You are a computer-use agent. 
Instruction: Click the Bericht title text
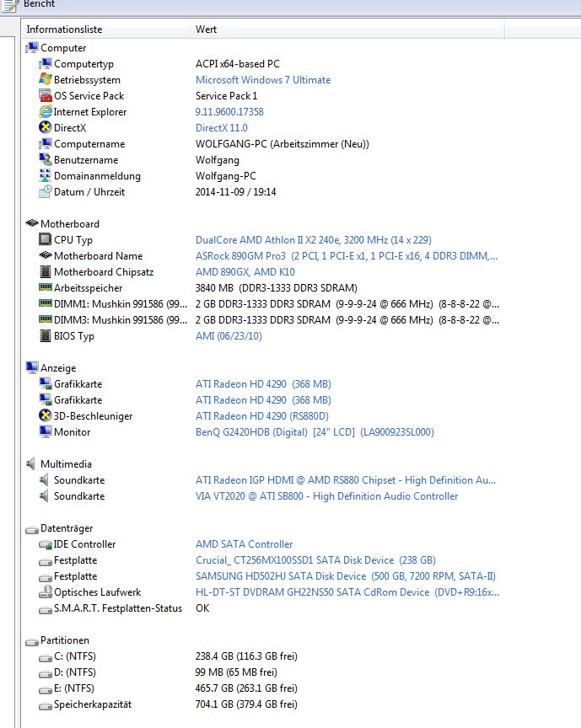click(x=39, y=4)
